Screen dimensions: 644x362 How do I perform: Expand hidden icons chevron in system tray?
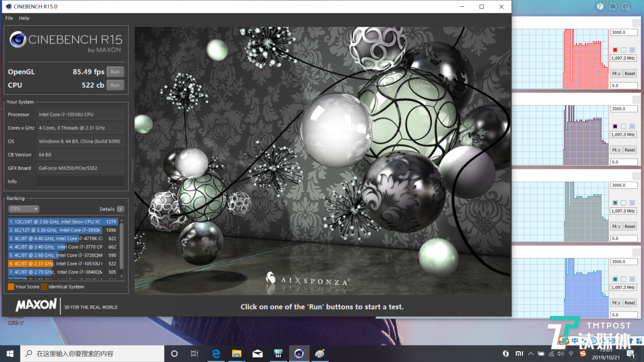530,353
